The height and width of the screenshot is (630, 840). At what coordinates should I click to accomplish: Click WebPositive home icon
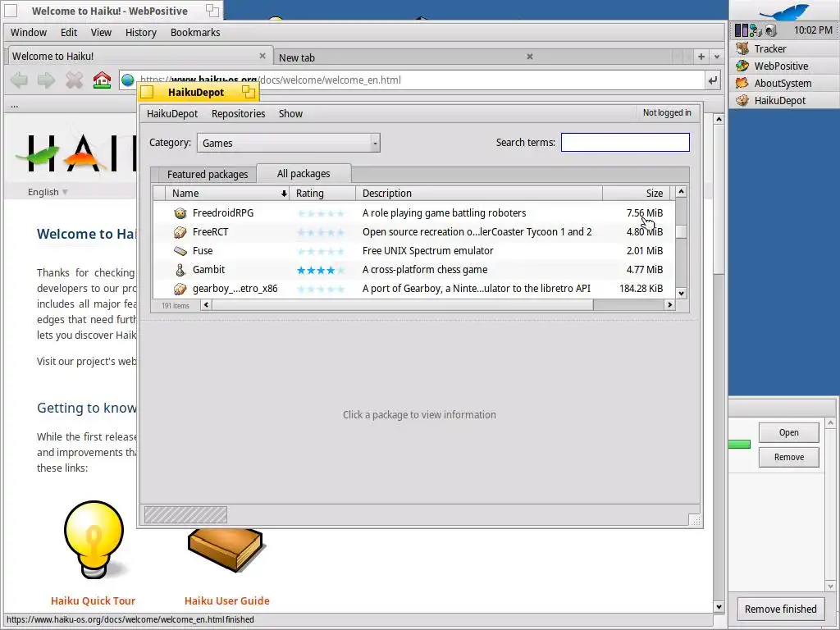coord(102,80)
